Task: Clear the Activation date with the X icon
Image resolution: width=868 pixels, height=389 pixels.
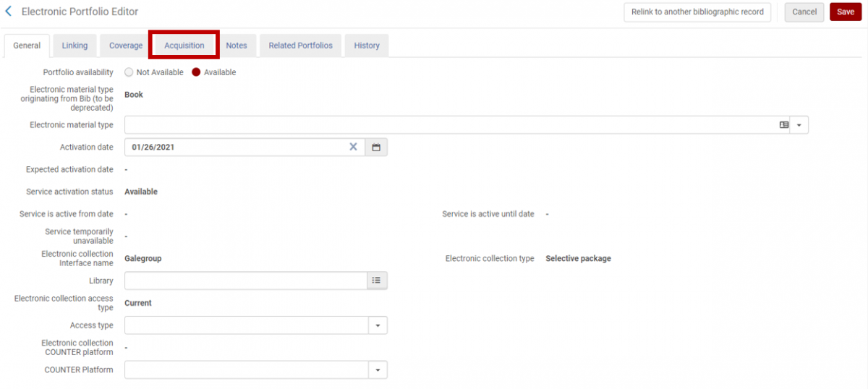Action: click(354, 147)
